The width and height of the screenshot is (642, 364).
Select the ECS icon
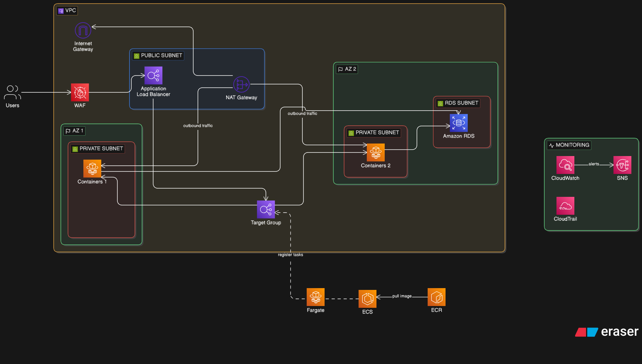368,299
